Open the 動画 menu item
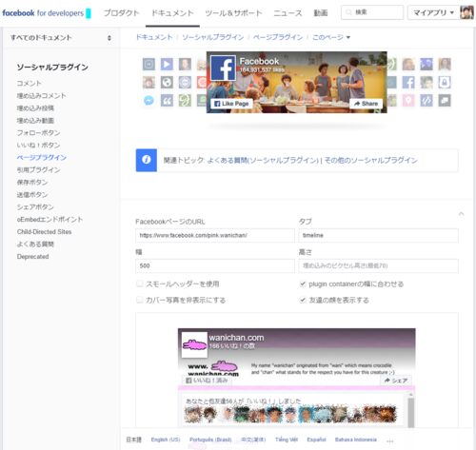This screenshot has height=450, width=476. click(x=321, y=13)
